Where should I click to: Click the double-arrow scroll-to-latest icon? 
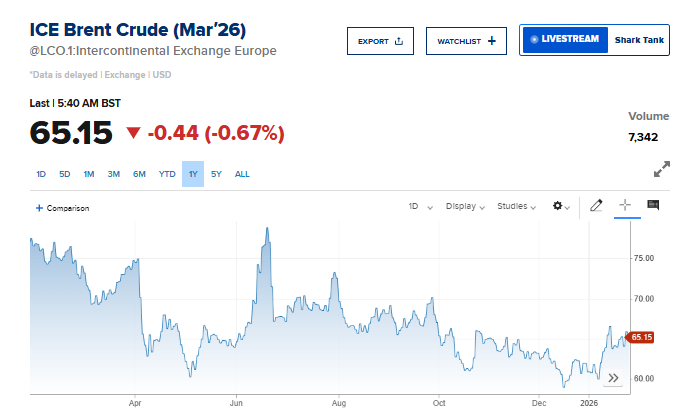pos(614,378)
